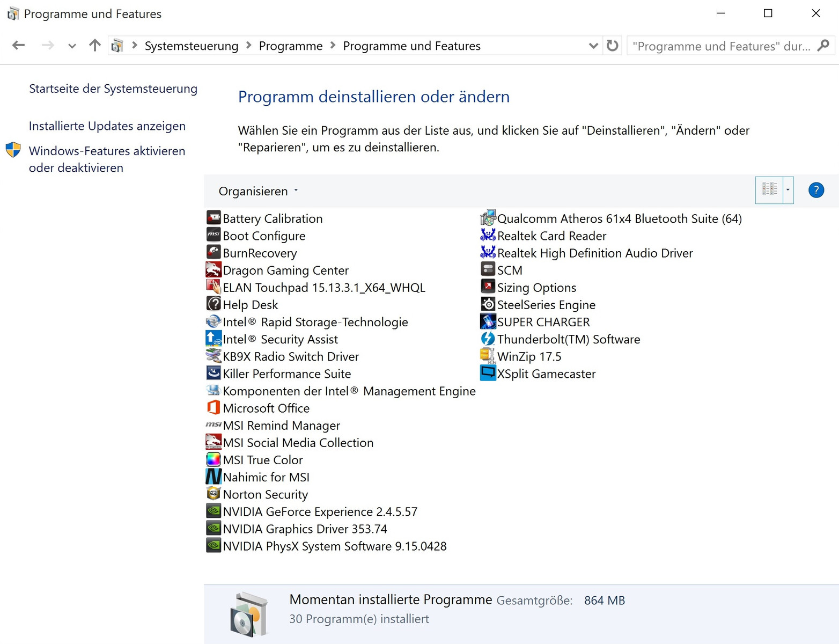Expand the chevron after Systemsteuerung breadcrumb
839x644 pixels.
coord(249,46)
